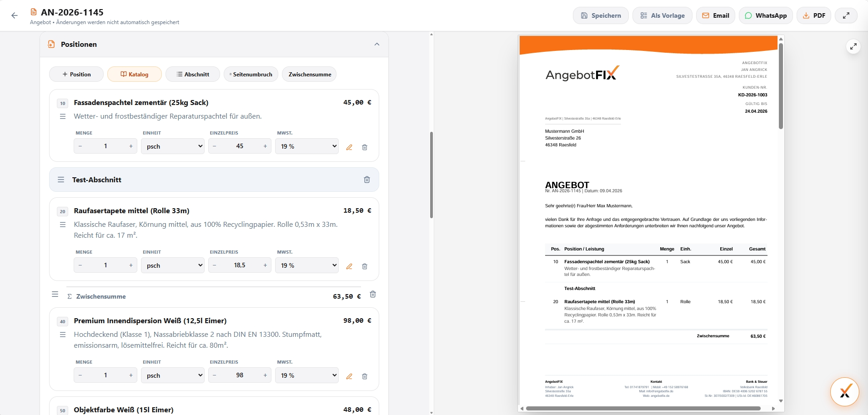Viewport: 868px width, 415px height.
Task: Click the Raufasertapete mittel (Rolle 33m) title
Action: (132, 211)
